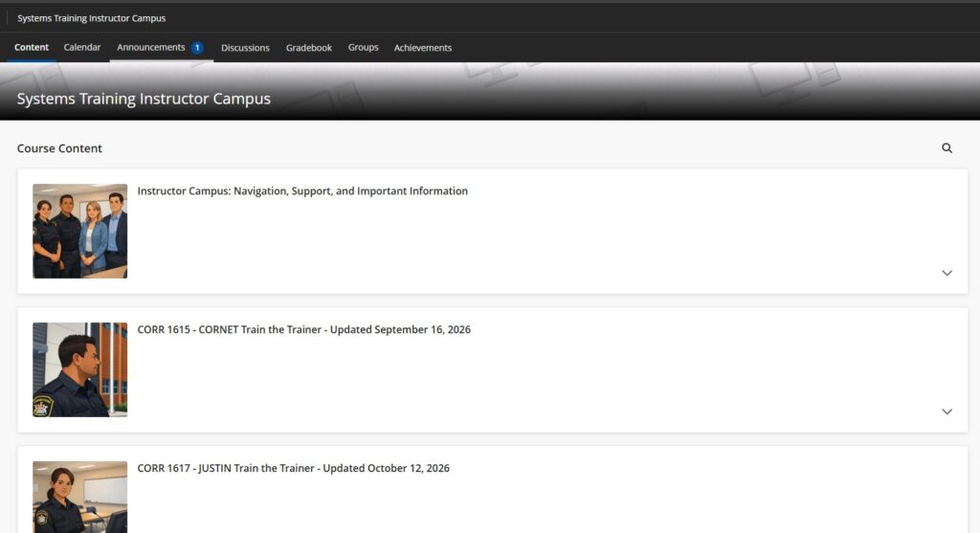Open the Calendar tab
980x533 pixels.
(82, 48)
